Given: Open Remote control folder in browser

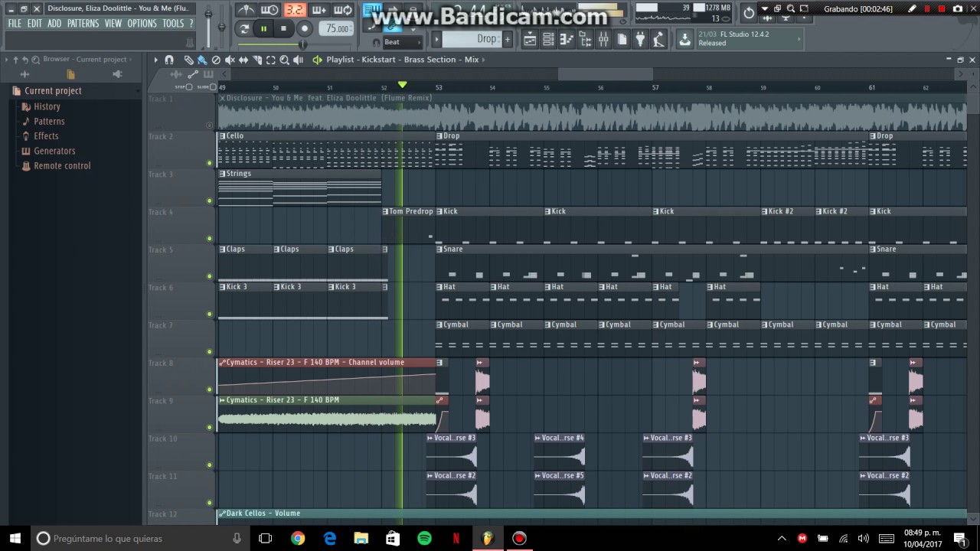Looking at the screenshot, I should (62, 165).
